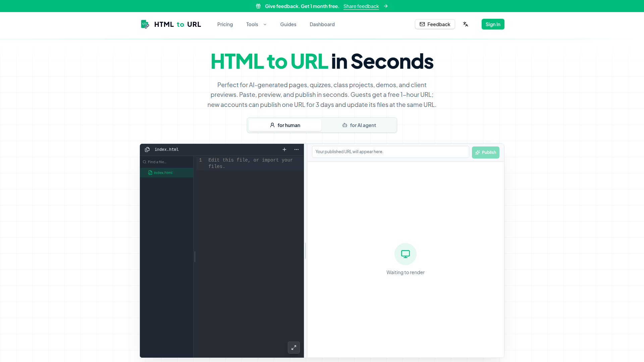Switch to the for AI agent tab
The height and width of the screenshot is (362, 644).
point(359,125)
